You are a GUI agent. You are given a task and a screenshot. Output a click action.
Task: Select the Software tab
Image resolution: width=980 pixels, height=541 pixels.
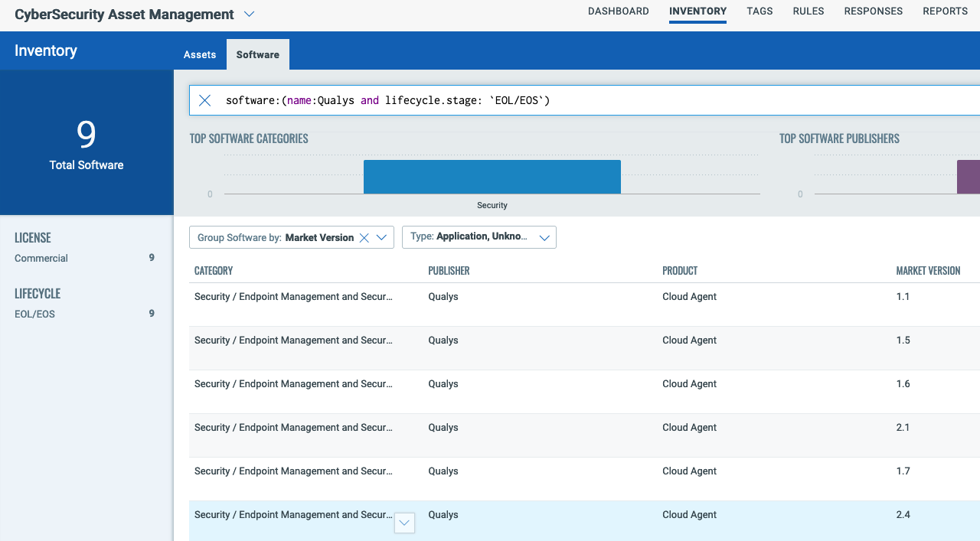pos(257,54)
